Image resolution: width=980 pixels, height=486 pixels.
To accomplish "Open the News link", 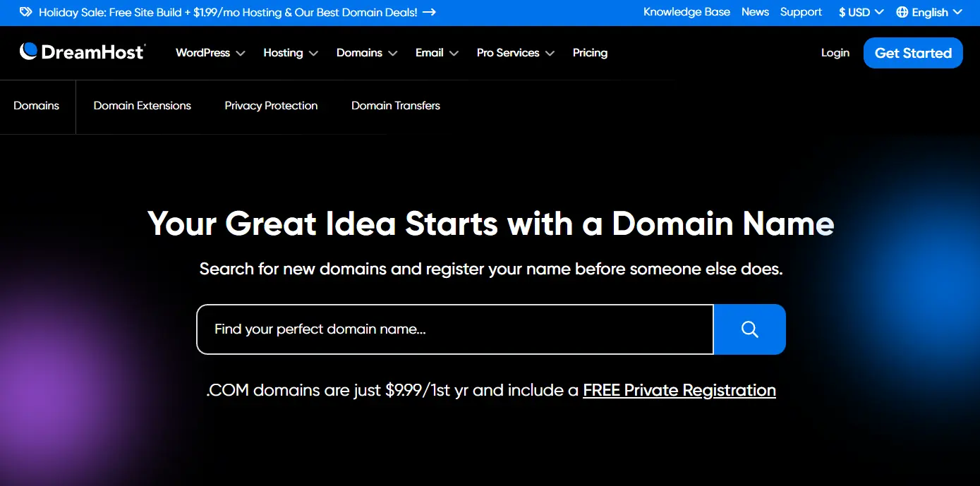I will (755, 12).
